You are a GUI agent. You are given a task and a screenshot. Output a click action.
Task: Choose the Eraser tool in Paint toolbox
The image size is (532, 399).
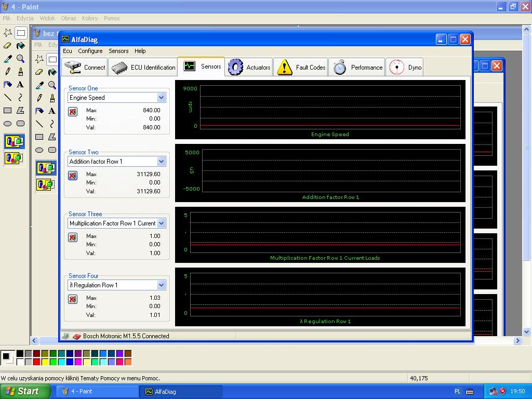click(x=8, y=46)
